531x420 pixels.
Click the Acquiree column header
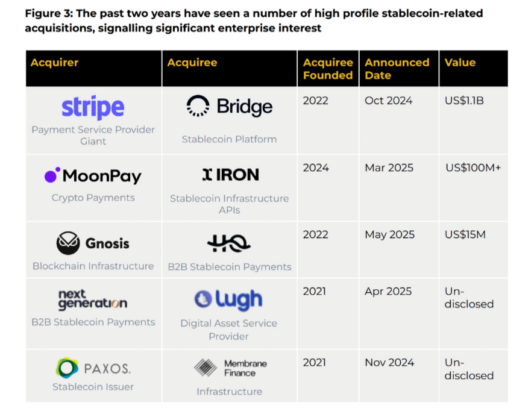[192, 63]
